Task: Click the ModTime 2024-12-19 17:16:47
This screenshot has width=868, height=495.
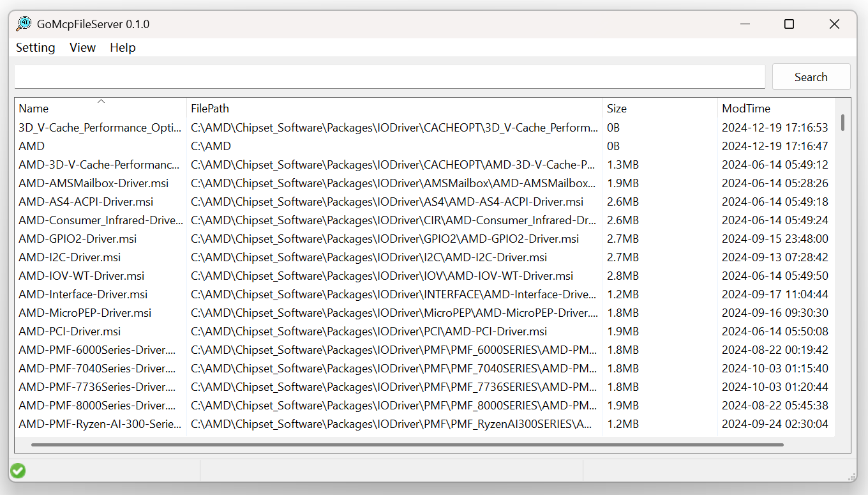Action: pos(775,146)
